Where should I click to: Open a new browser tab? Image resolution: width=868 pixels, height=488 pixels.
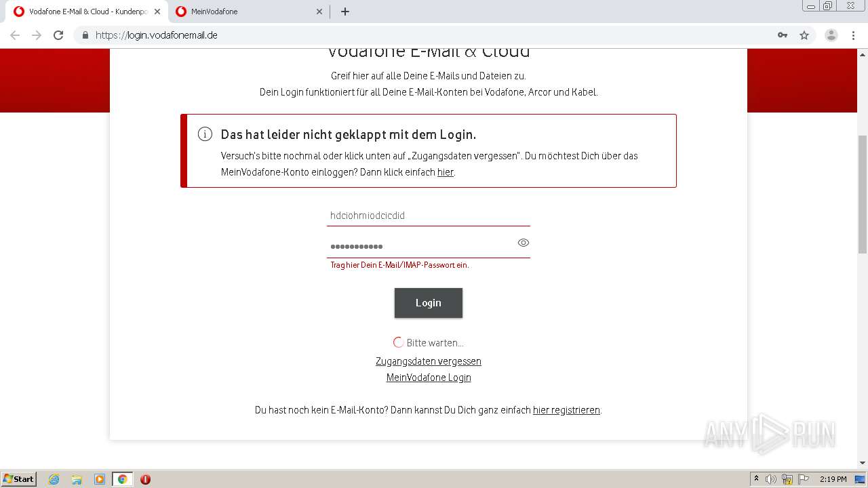pos(345,12)
